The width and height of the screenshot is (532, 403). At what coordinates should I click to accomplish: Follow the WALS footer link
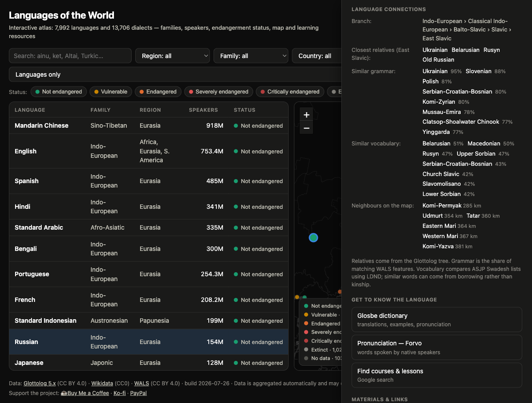[141, 383]
